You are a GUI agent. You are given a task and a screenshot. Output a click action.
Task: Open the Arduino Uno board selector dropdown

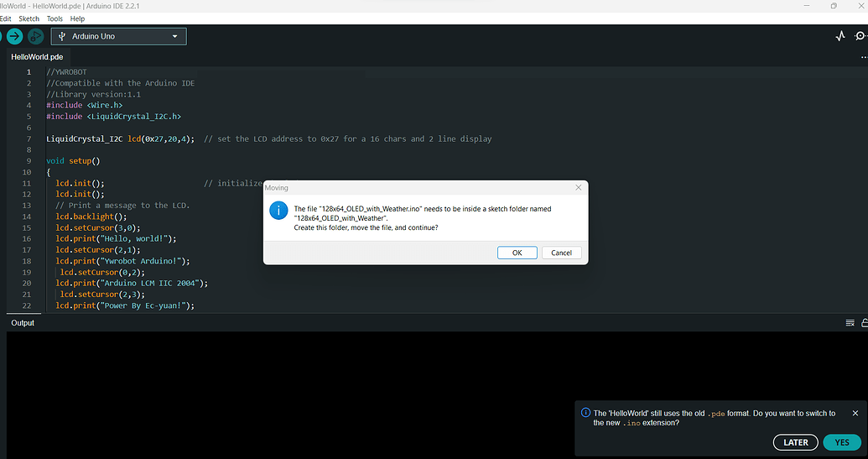[x=119, y=37]
